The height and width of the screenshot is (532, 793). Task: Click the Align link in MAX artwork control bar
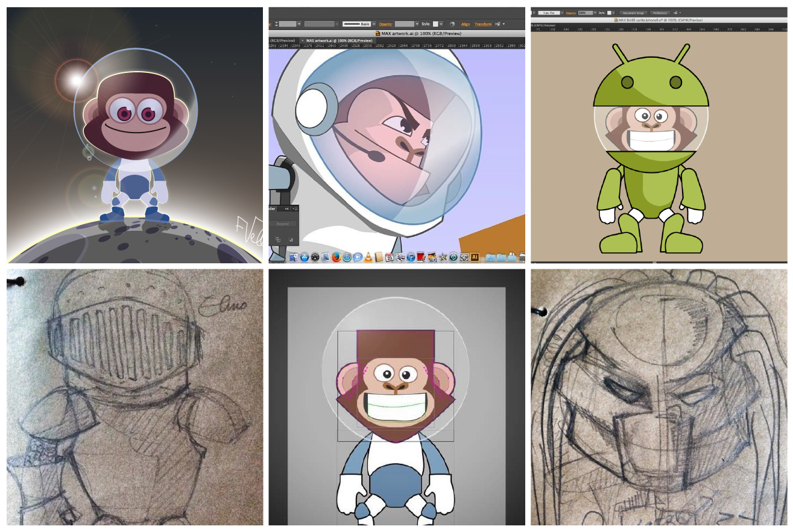click(x=466, y=24)
